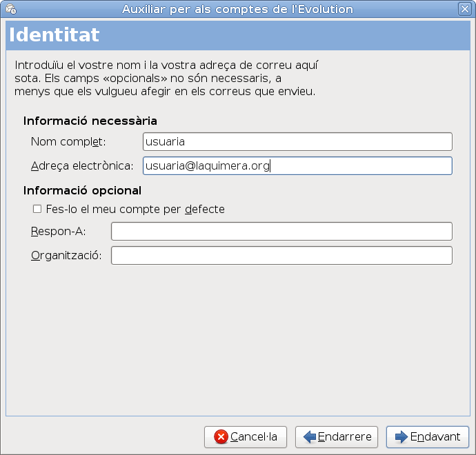Click the right arrow icon on Endavant
The width and height of the screenshot is (476, 455).
click(x=401, y=437)
